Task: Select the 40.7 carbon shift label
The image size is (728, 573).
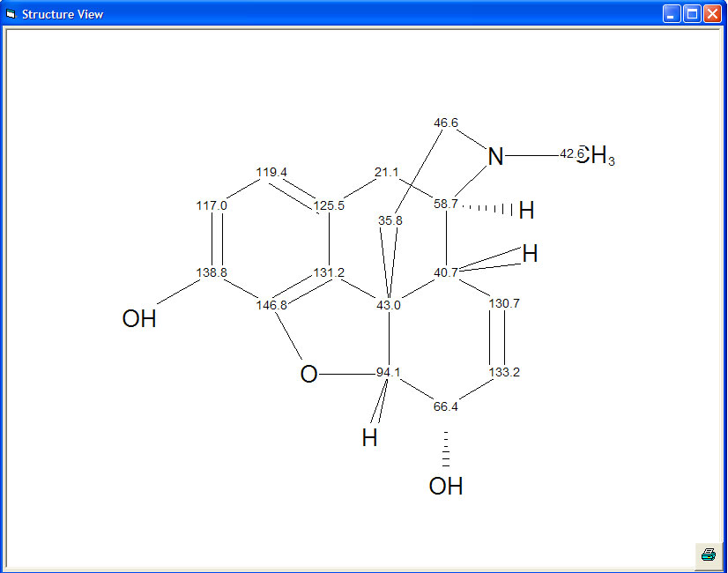Action: [x=446, y=272]
